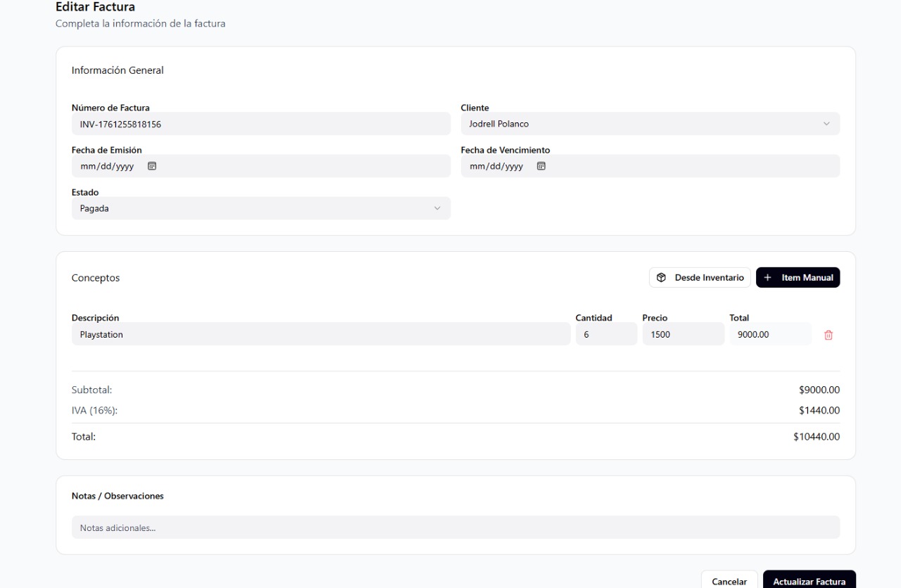This screenshot has width=901, height=588.
Task: Focus the Playstation description field
Action: click(320, 334)
